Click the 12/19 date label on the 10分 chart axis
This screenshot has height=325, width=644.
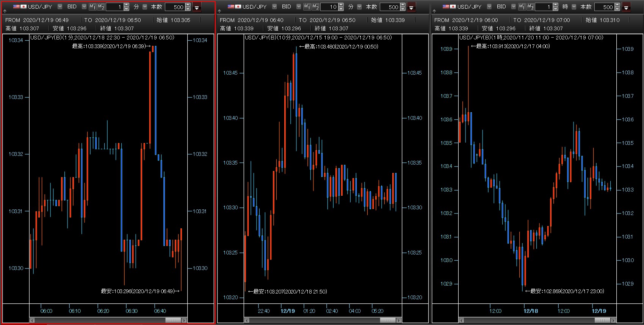coord(288,311)
